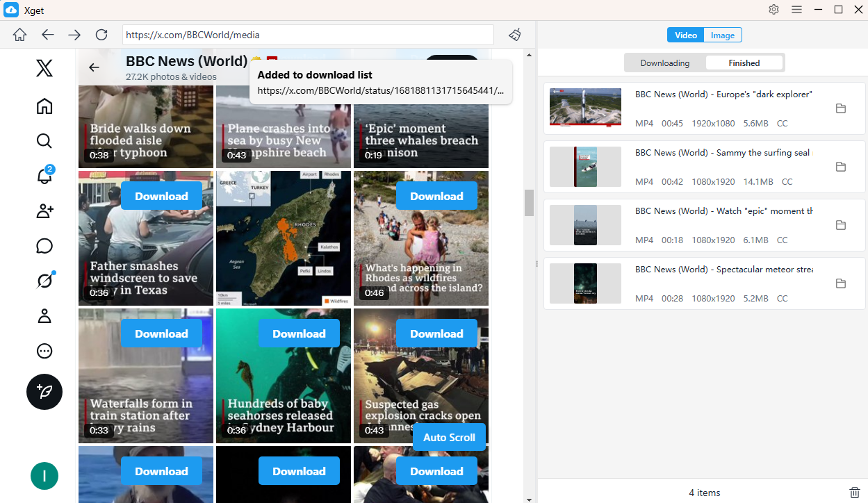
Task: Show the Downloading list tab
Action: [x=665, y=63]
